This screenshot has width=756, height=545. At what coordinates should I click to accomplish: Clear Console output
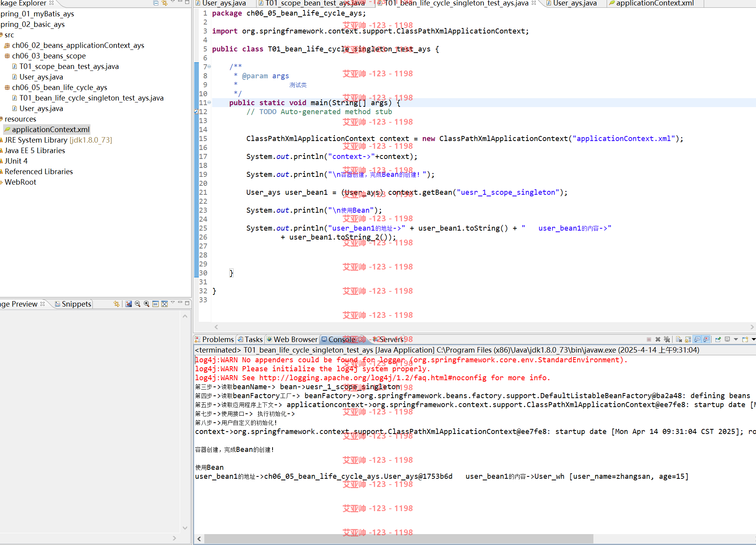pyautogui.click(x=679, y=339)
